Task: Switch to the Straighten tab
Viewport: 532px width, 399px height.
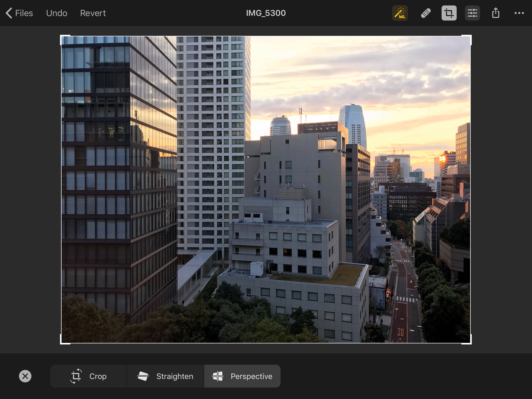Action: [x=175, y=376]
